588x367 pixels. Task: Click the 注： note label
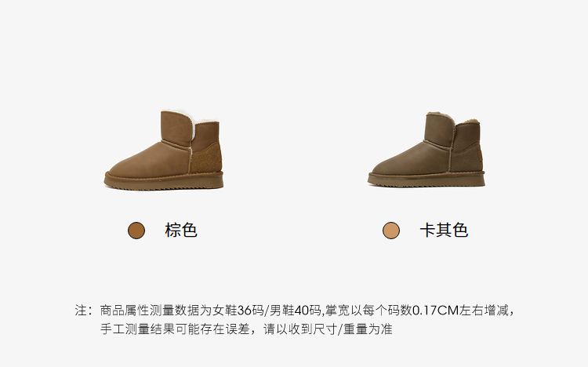(84, 311)
